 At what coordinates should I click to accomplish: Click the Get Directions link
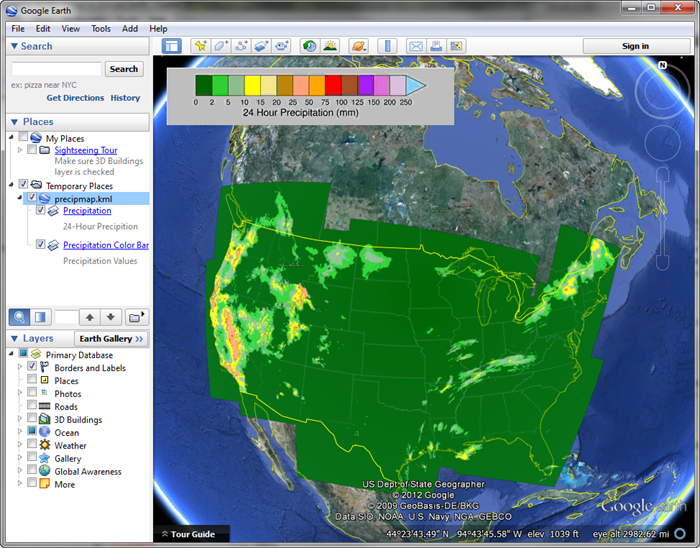click(75, 98)
